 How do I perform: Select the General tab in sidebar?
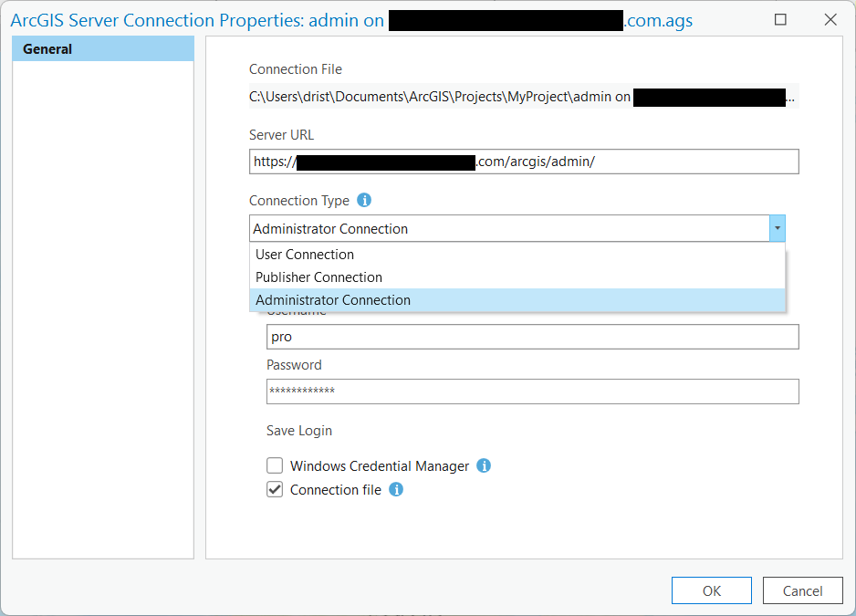tap(102, 49)
